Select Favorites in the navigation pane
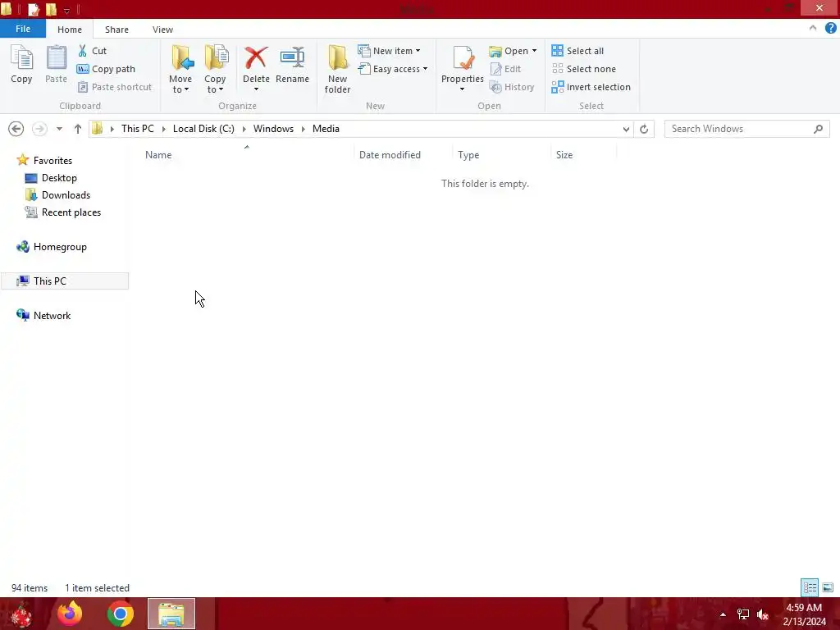Image resolution: width=840 pixels, height=630 pixels. point(44,160)
